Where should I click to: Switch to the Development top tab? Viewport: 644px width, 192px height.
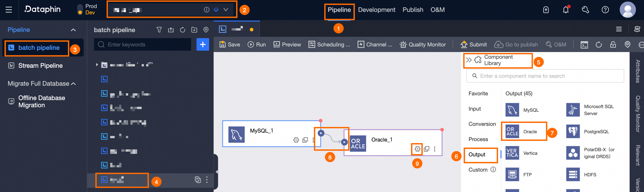[376, 10]
